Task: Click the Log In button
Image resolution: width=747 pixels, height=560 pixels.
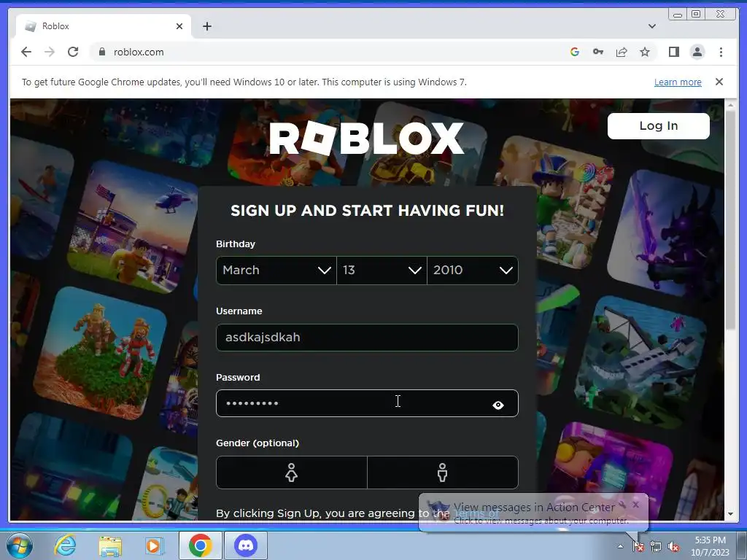Action: click(659, 125)
